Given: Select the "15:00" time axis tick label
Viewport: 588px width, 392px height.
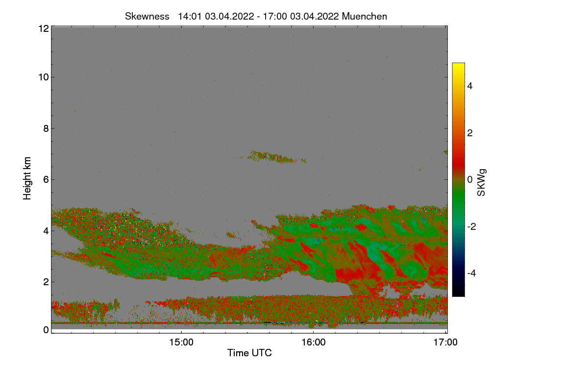Looking at the screenshot, I should point(181,343).
